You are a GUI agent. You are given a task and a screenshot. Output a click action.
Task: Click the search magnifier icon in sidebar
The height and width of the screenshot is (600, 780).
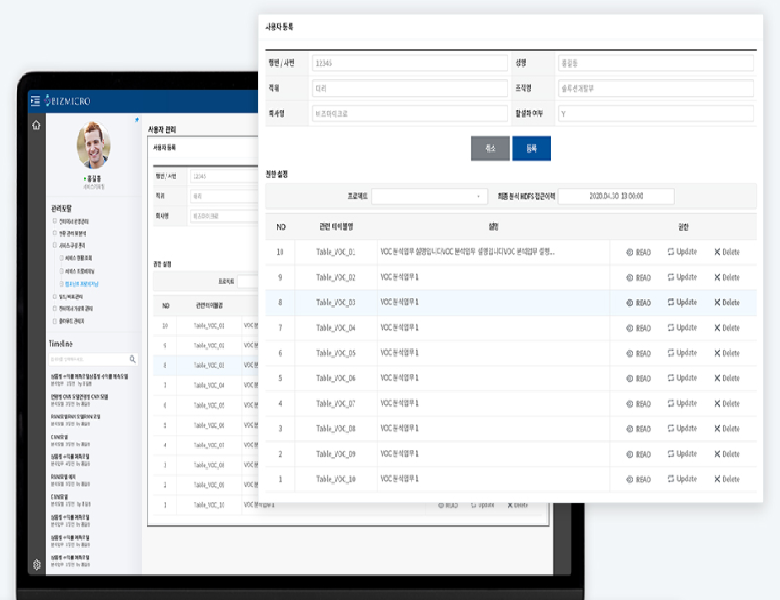(x=133, y=358)
